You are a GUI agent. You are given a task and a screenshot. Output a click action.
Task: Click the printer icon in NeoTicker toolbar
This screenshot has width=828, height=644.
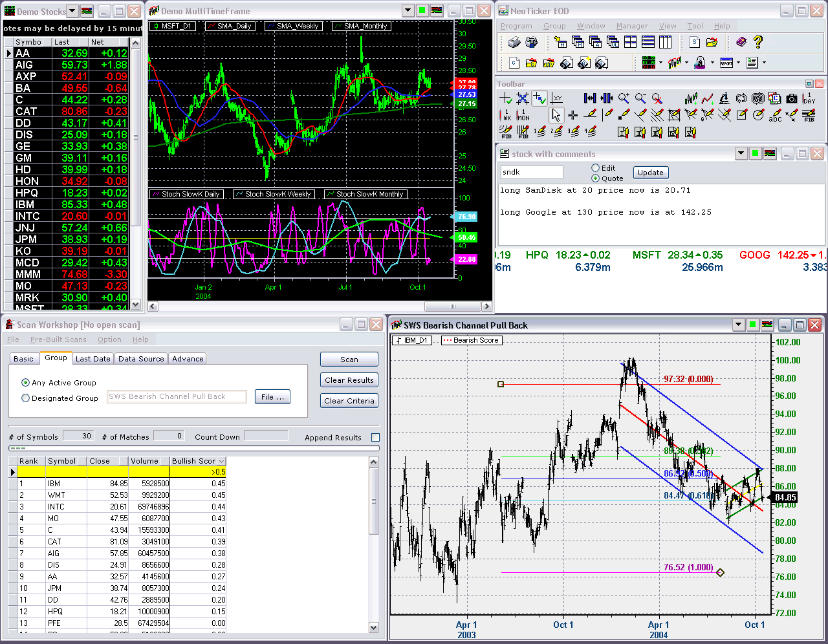(514, 42)
